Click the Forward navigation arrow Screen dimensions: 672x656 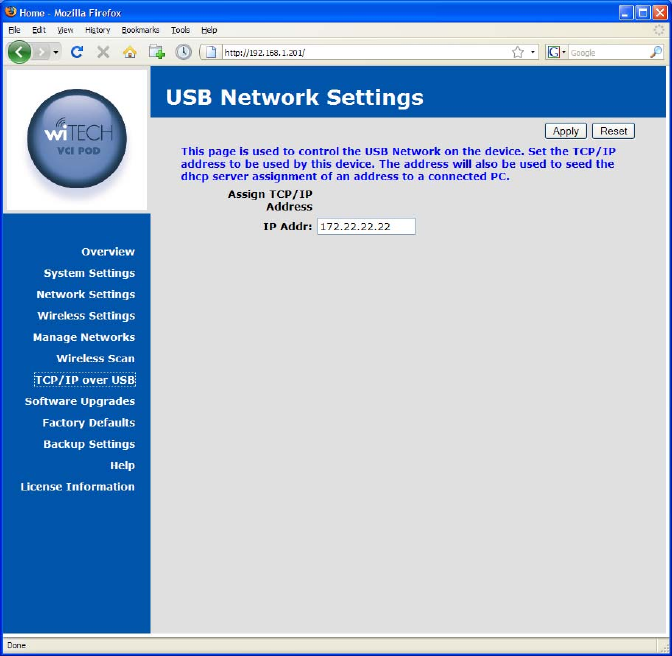42,52
